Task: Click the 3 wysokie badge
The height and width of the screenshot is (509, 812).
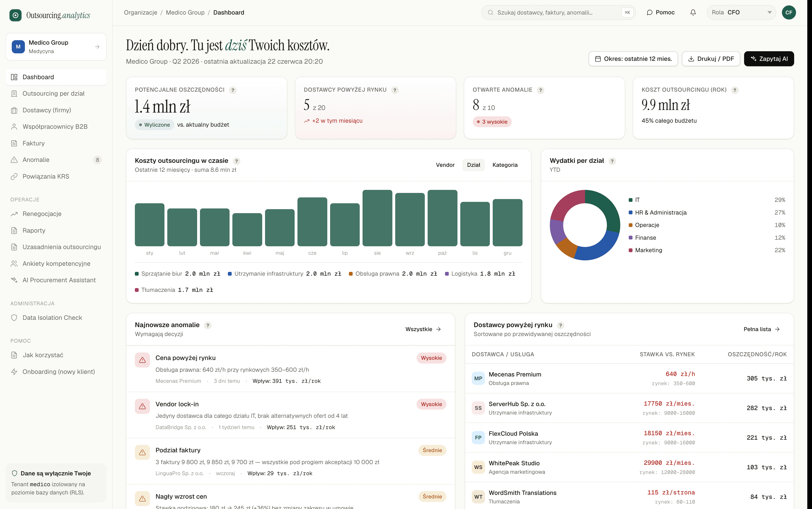Action: (492, 122)
